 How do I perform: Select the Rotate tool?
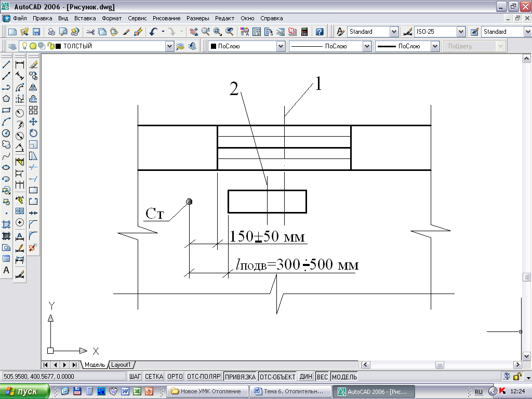click(x=33, y=134)
